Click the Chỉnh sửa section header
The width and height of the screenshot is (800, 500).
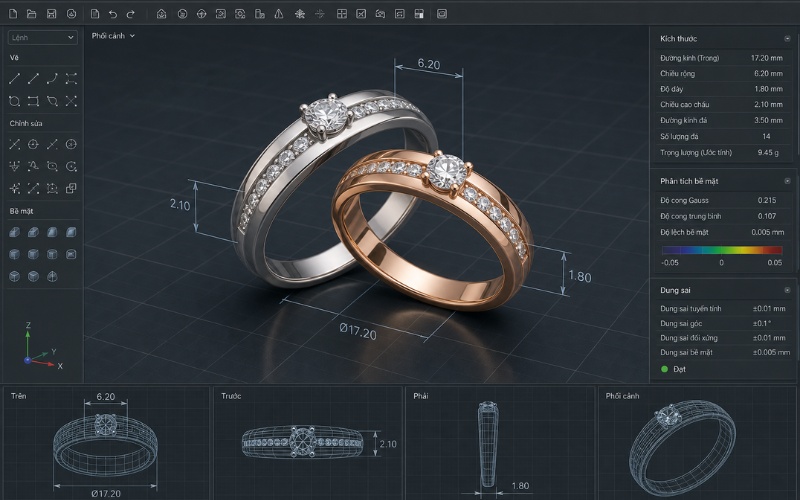[26, 123]
